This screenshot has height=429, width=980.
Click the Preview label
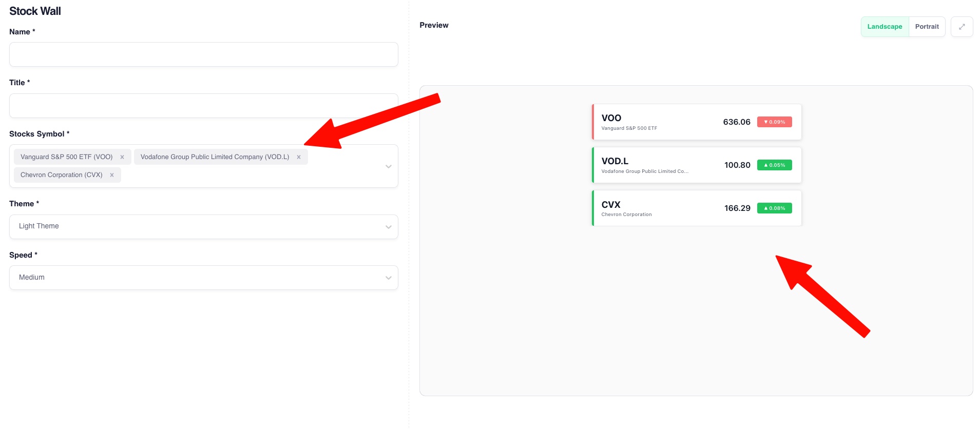434,25
